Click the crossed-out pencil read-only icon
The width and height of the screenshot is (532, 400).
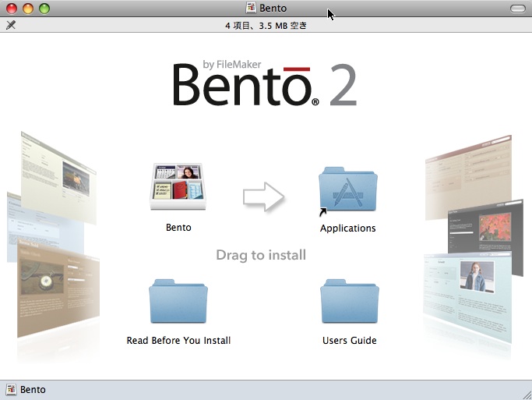[11, 25]
